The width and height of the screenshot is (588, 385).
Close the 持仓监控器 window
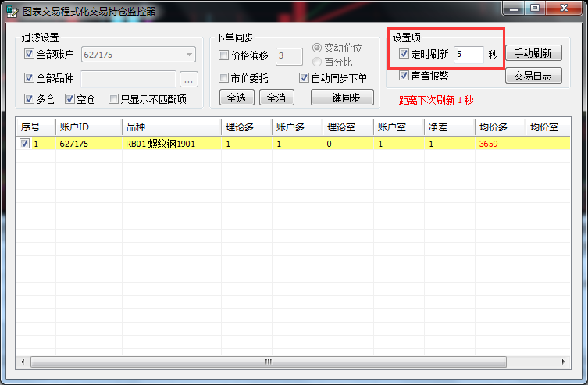(x=564, y=9)
